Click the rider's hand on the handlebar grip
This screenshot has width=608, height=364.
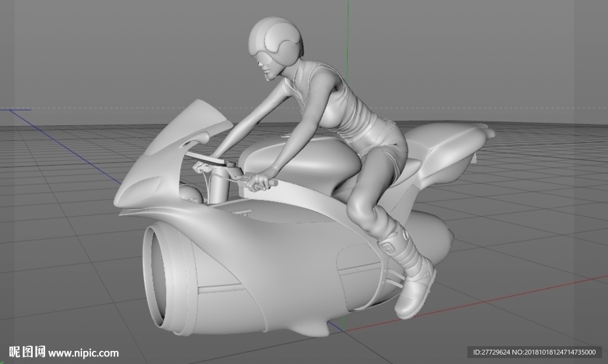click(x=259, y=182)
